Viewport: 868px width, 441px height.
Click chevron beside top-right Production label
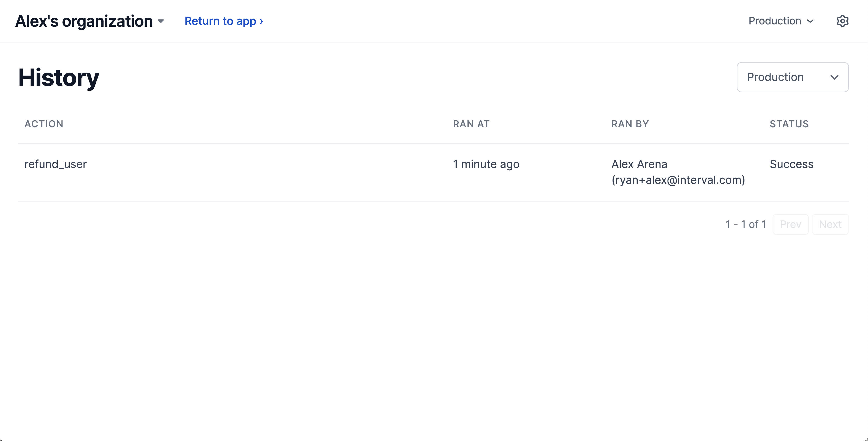click(x=810, y=21)
